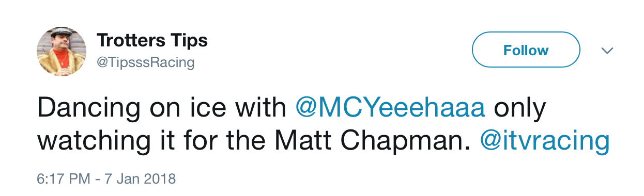Click the word Tips in the display name
Screen dimensions: 644x196
(x=188, y=40)
